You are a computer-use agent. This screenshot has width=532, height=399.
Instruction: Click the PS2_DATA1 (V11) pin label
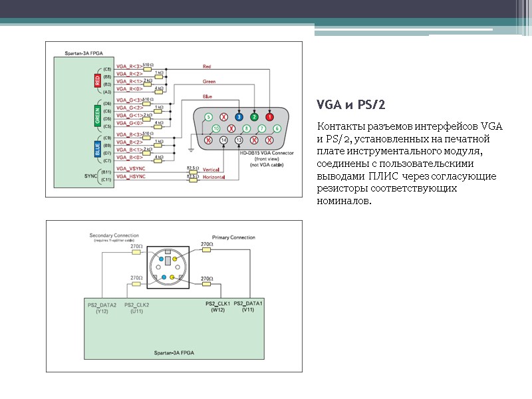click(x=249, y=306)
